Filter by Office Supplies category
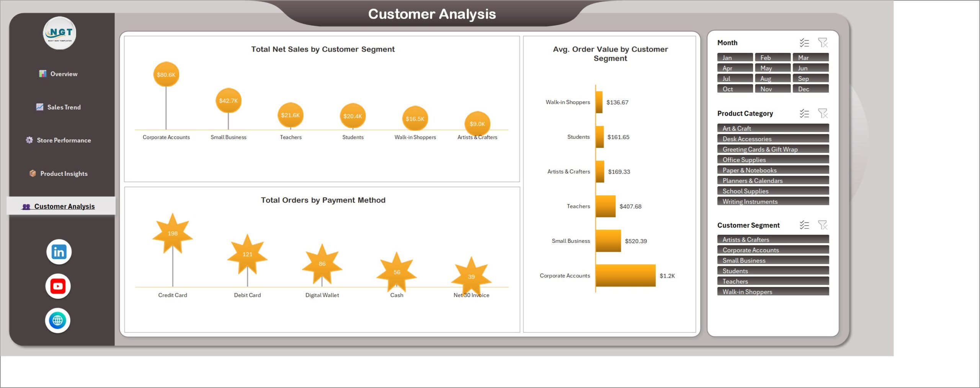Image resolution: width=980 pixels, height=388 pixels. [x=773, y=159]
